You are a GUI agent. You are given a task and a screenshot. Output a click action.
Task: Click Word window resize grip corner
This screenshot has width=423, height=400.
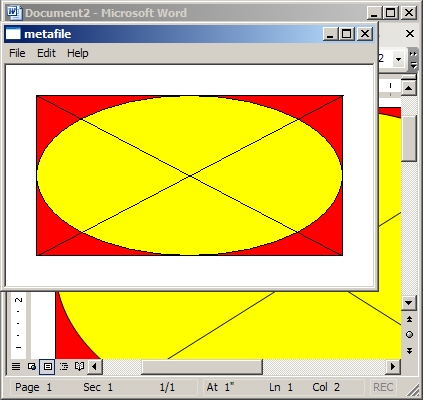[413, 389]
